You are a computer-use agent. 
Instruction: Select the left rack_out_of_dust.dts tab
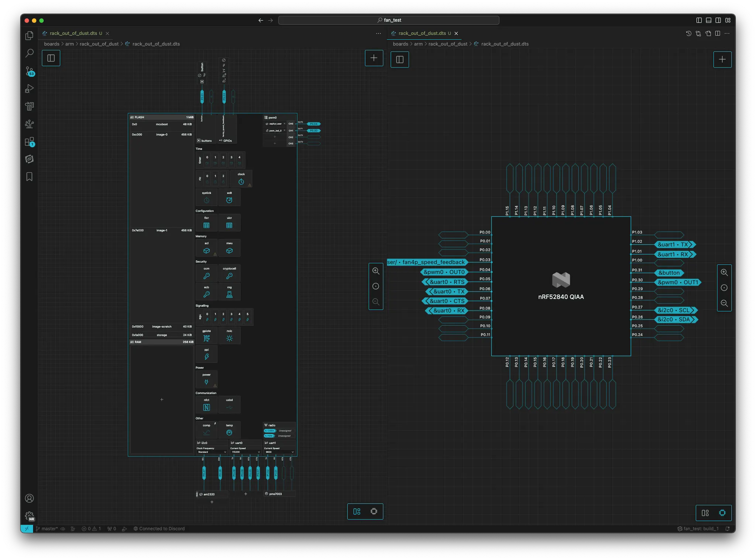pos(73,33)
